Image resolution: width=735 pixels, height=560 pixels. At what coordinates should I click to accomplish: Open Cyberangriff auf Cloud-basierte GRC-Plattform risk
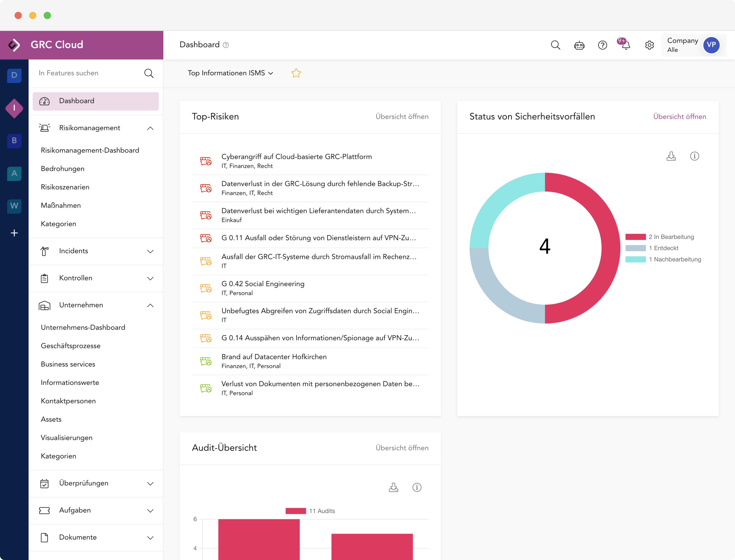pos(296,157)
